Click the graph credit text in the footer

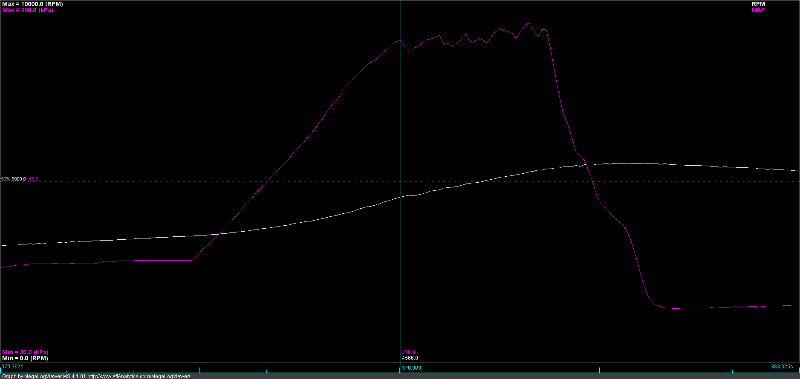point(96,376)
